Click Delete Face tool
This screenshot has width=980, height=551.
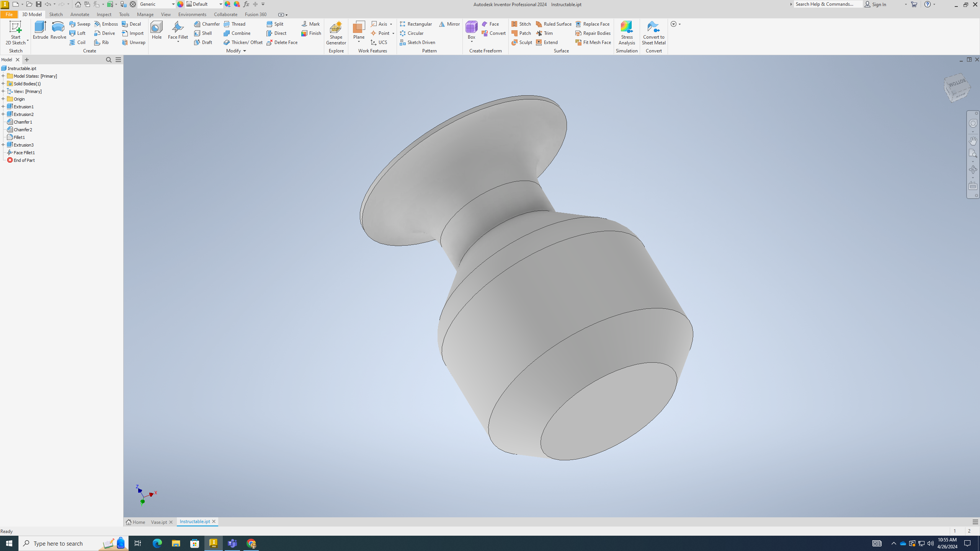(282, 42)
